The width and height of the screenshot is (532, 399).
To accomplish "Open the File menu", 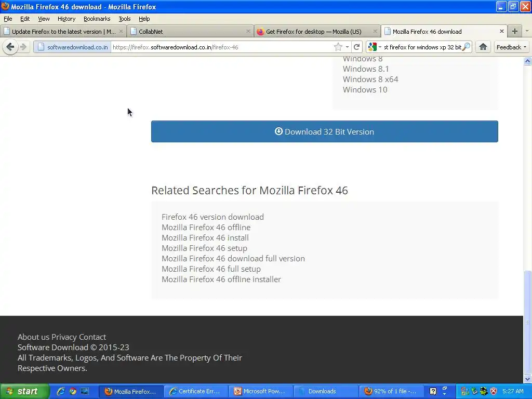I will [x=8, y=19].
